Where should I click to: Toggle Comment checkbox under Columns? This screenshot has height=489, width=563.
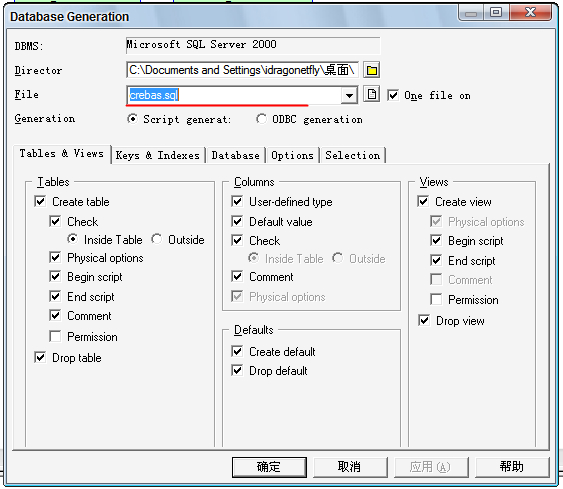237,276
